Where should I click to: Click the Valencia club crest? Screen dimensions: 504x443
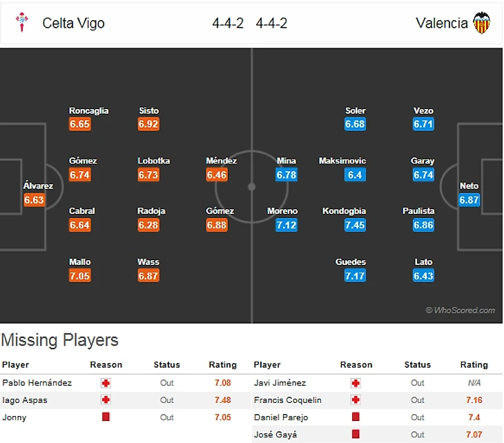tap(481, 23)
